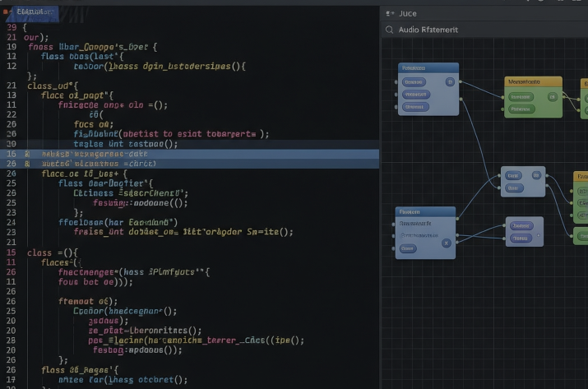
Task: Click the pill button at the Fluotern node bottom
Action: [x=408, y=248]
